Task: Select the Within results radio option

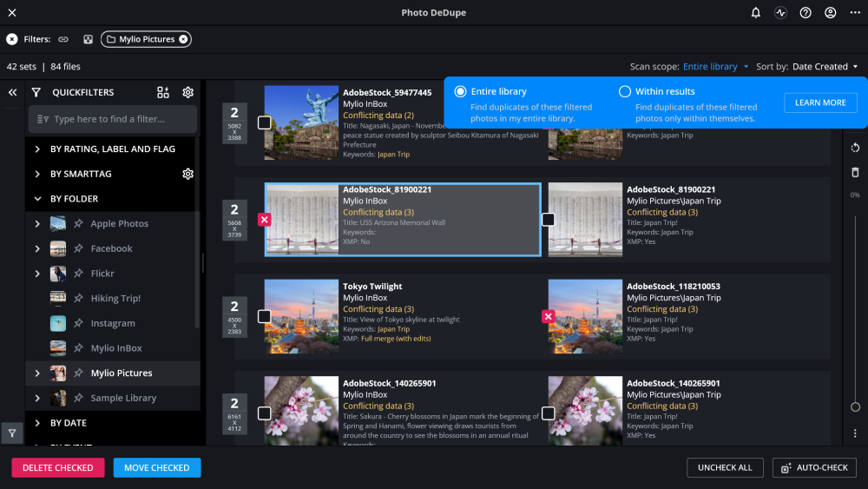Action: 625,91
